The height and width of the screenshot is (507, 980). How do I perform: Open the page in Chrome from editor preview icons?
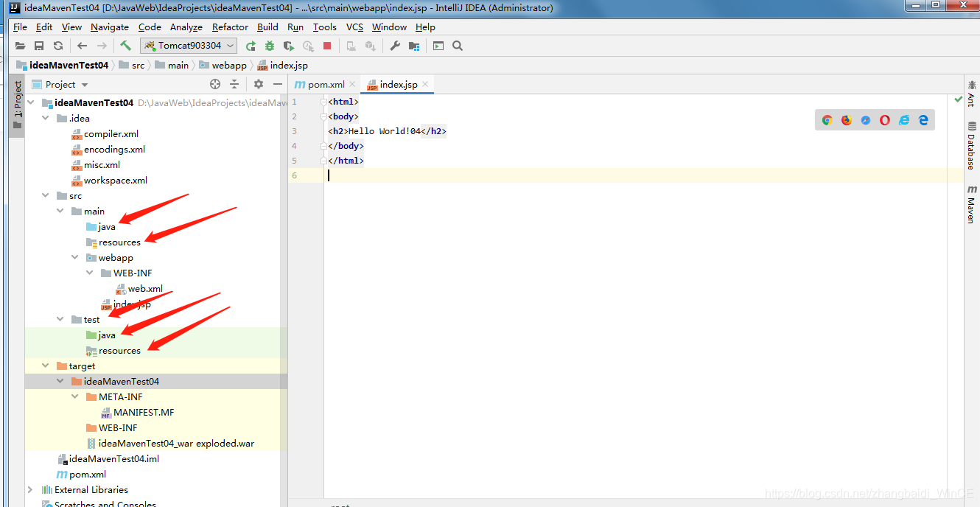click(x=827, y=119)
